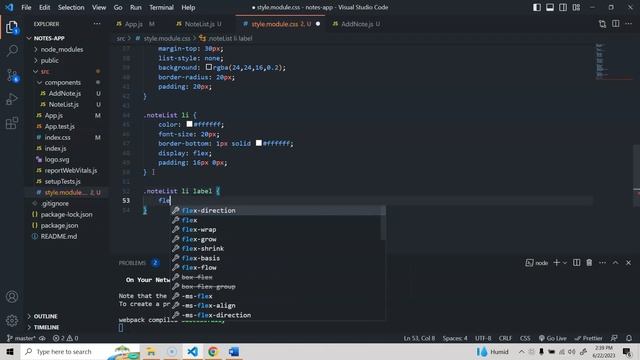
Task: Click border-bottom #ffffff color swatch
Action: coord(259,143)
